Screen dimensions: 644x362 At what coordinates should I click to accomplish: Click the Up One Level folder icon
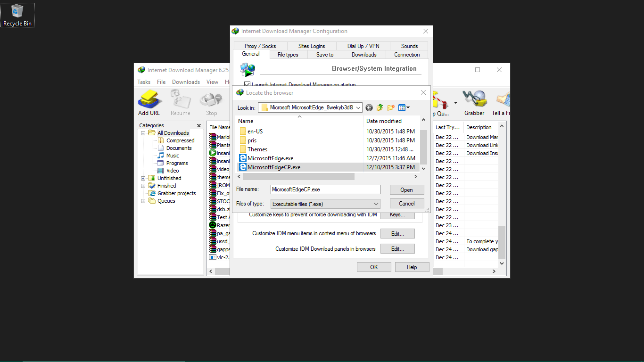(x=380, y=107)
